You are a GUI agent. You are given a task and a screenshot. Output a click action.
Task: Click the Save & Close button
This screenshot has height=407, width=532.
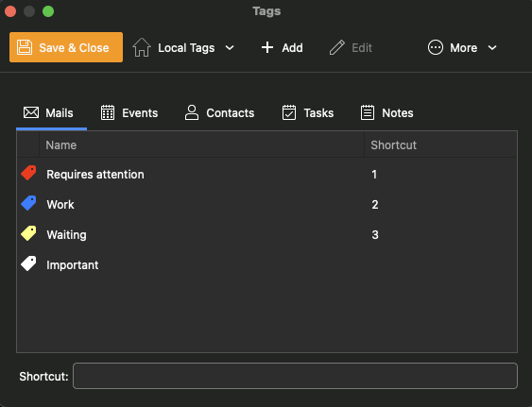(66, 47)
